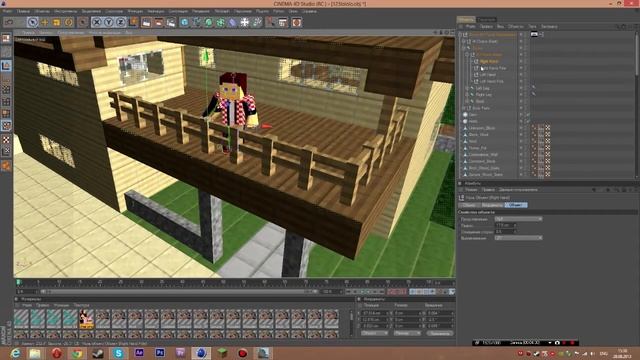
Task: Open the Текстура menu in Materials panel
Action: tap(82, 305)
